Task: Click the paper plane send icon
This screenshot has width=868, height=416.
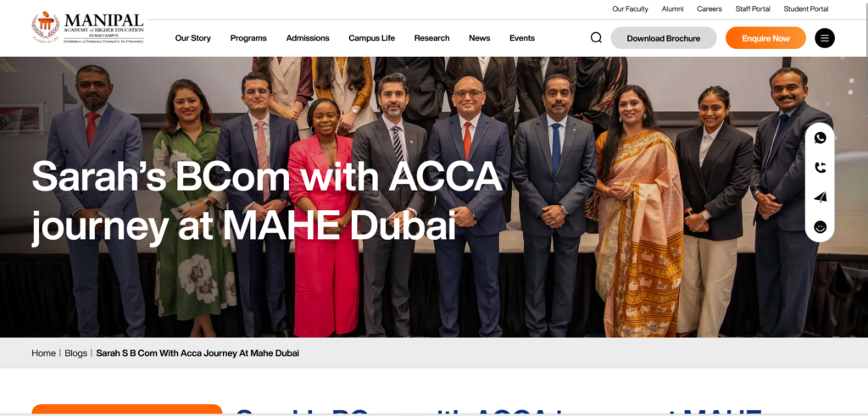Action: tap(820, 197)
